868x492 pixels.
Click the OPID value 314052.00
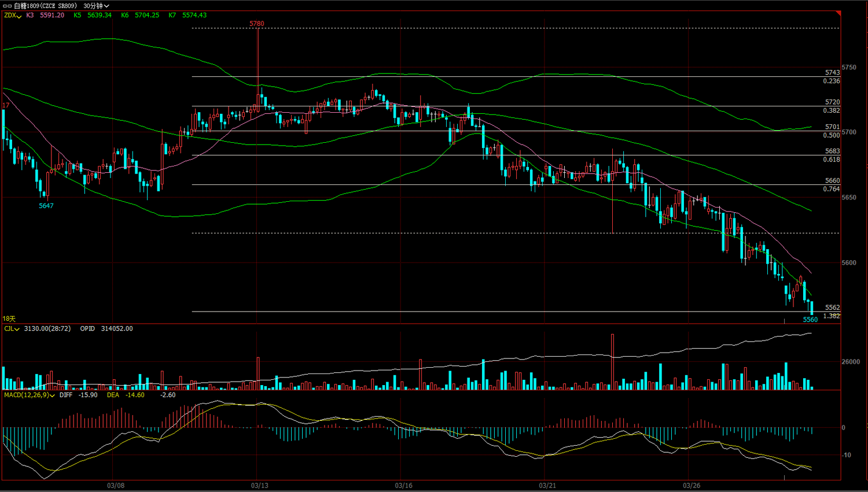[x=117, y=328]
